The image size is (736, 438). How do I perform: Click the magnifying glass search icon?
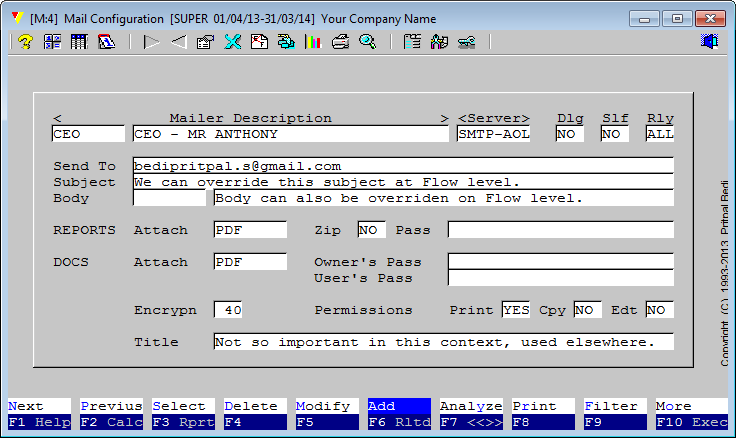368,42
